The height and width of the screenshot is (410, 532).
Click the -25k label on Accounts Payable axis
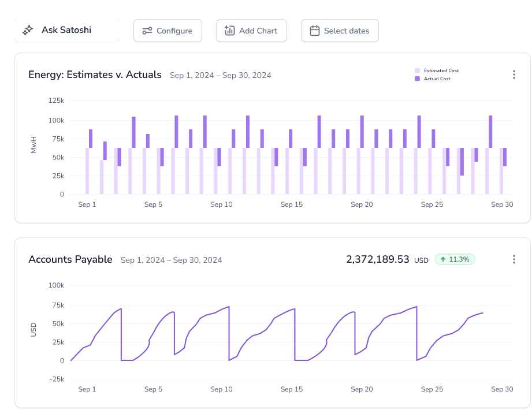[57, 379]
